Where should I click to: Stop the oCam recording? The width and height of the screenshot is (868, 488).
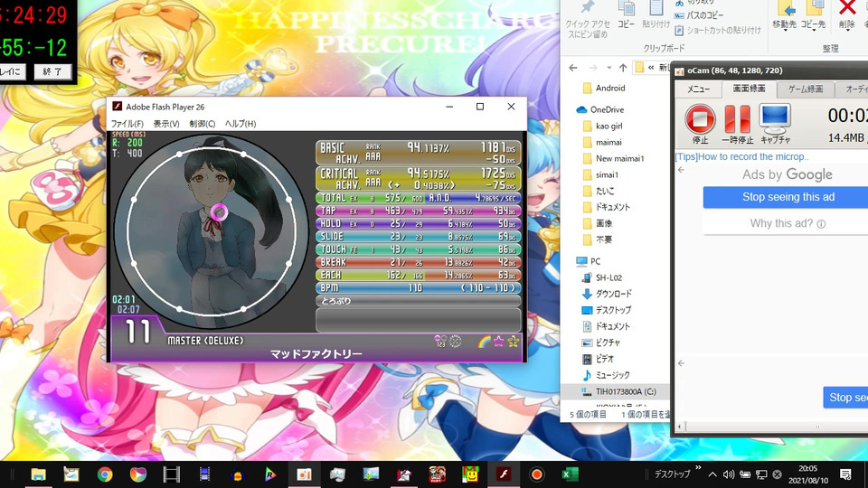(x=700, y=118)
